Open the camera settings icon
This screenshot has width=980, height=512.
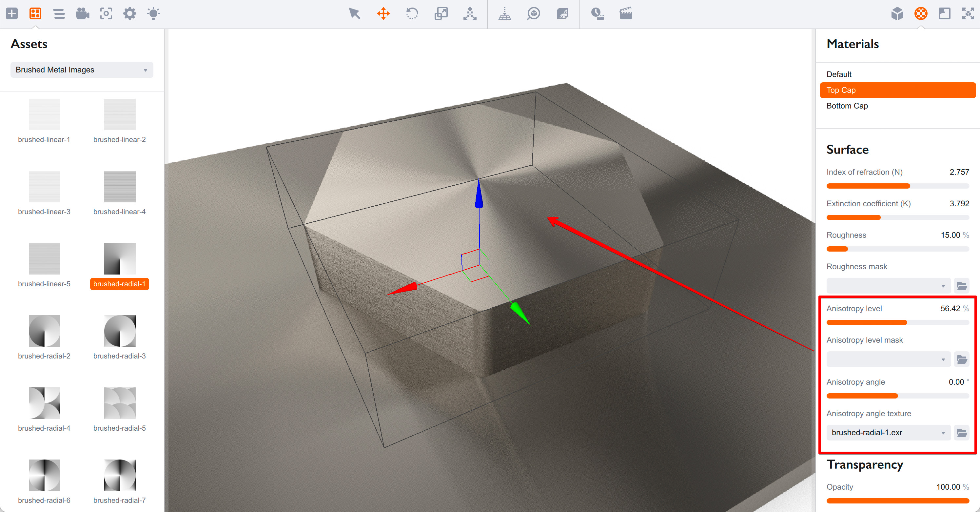[82, 14]
